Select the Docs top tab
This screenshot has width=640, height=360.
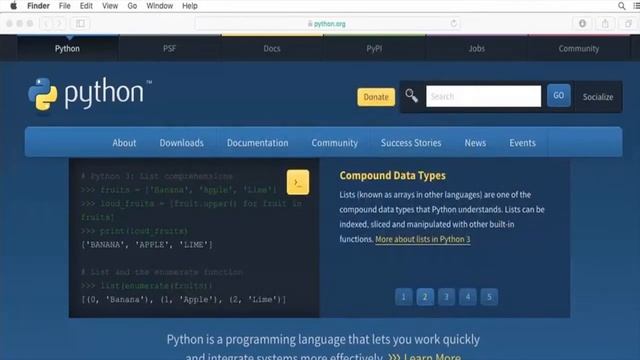[x=272, y=49]
